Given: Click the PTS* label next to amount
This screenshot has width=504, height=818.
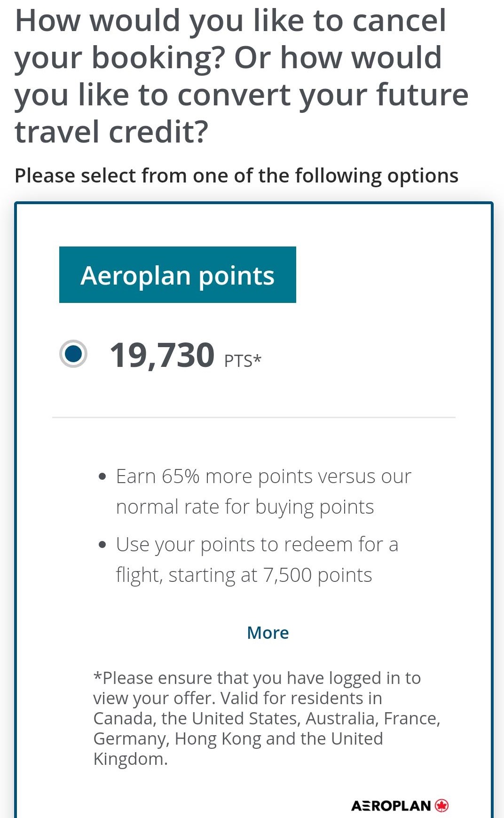Looking at the screenshot, I should point(243,361).
